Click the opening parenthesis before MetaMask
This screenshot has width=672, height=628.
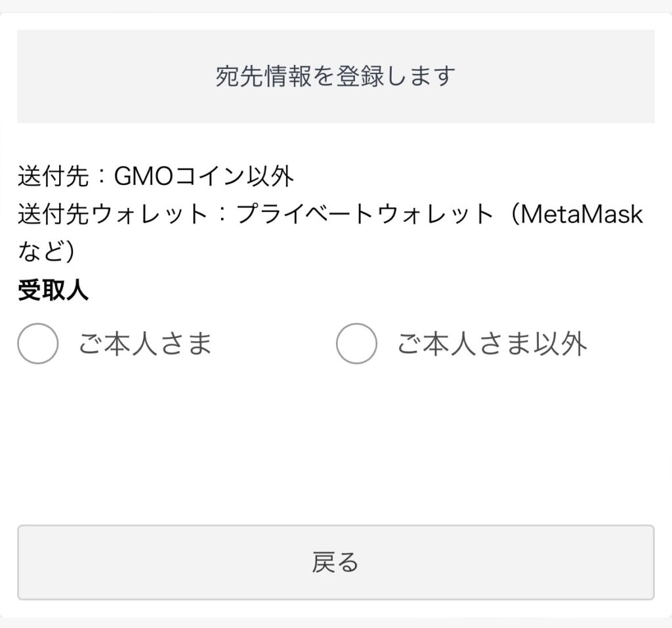[508, 215]
